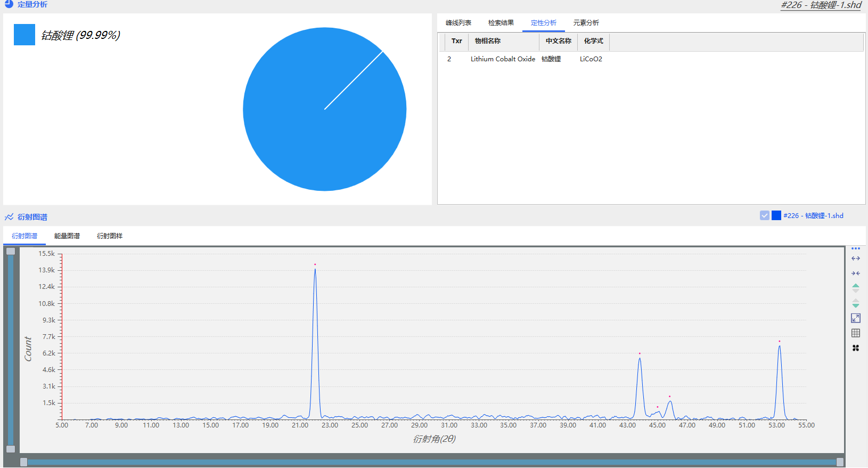Image resolution: width=868 pixels, height=468 pixels.
Task: Select the 衍射图样 tab
Action: pyautogui.click(x=110, y=236)
